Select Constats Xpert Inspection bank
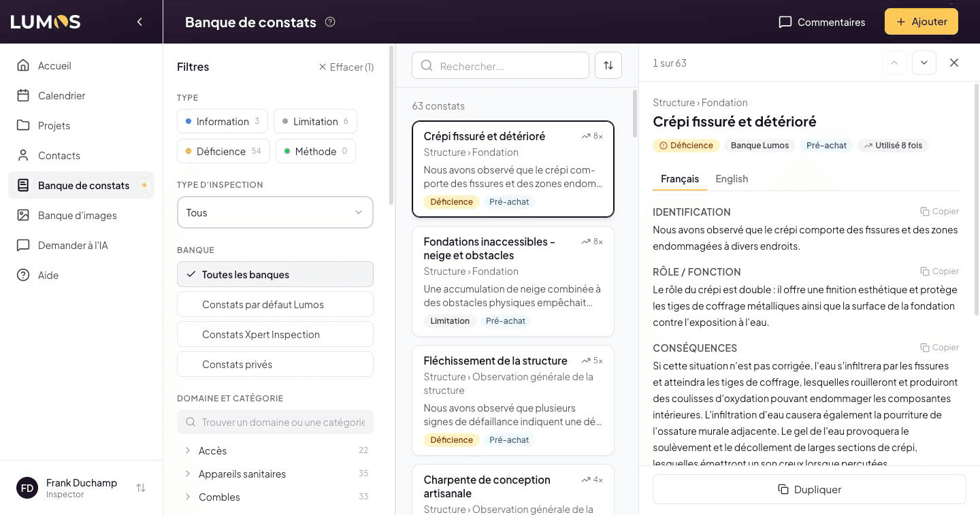This screenshot has width=980, height=515. (275, 334)
